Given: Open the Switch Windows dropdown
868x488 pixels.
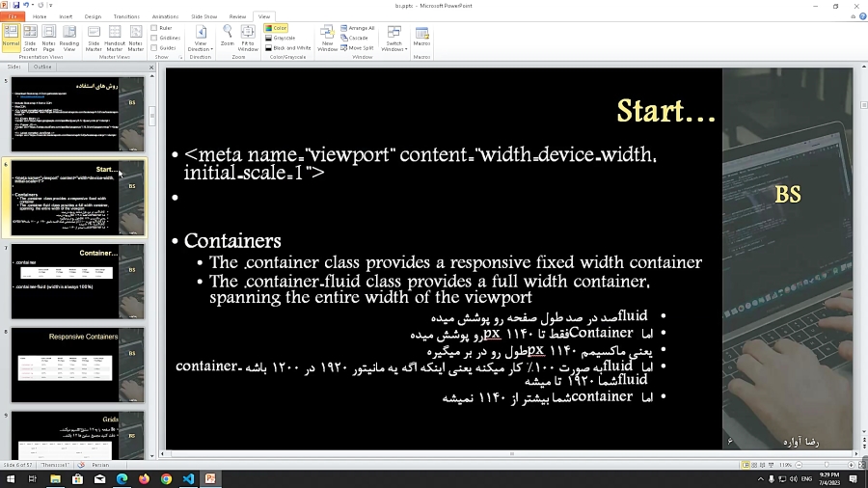Looking at the screenshot, I should point(393,40).
